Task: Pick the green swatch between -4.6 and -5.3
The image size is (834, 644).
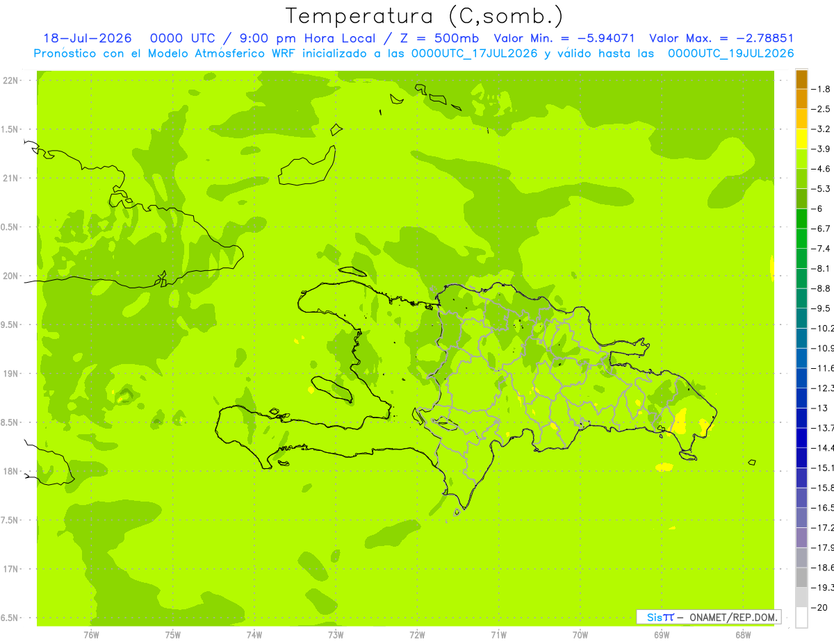Action: pos(801,179)
